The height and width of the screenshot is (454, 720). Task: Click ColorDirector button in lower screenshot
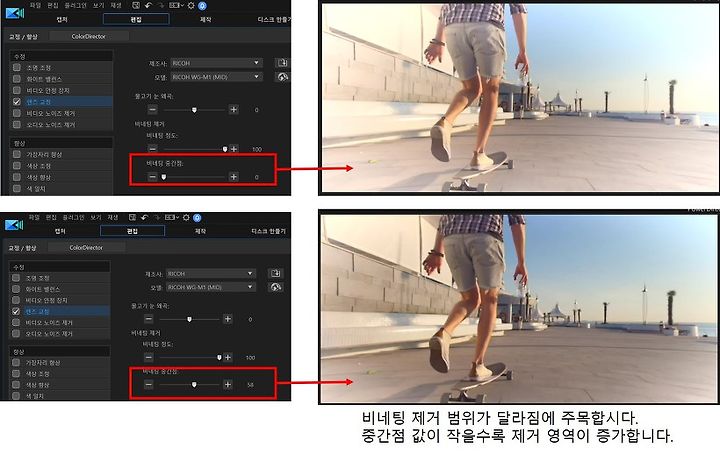86,247
